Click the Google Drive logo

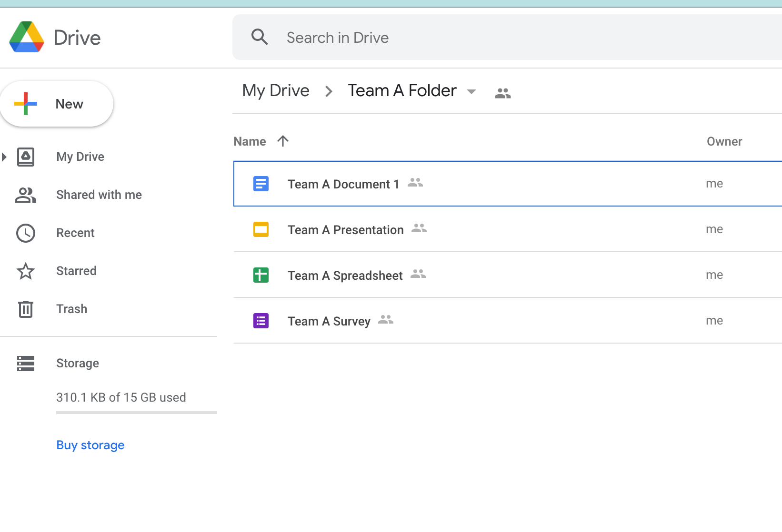pos(27,37)
